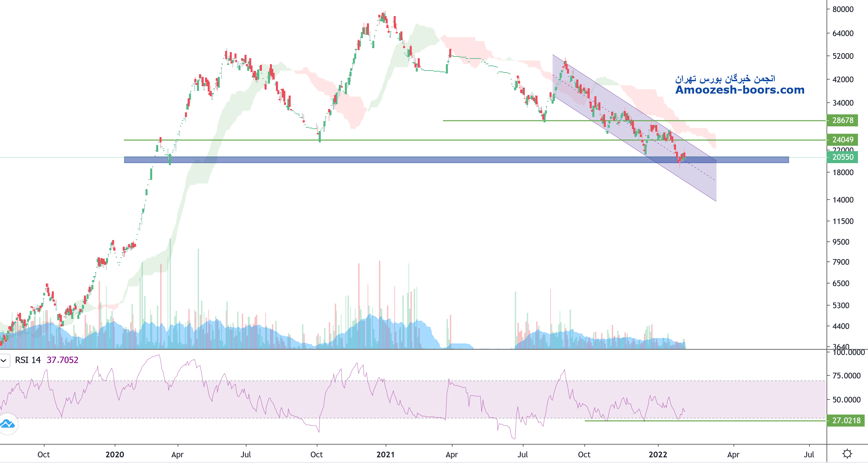868x463 pixels.
Task: Select the 28678 green price label
Action: pos(842,120)
